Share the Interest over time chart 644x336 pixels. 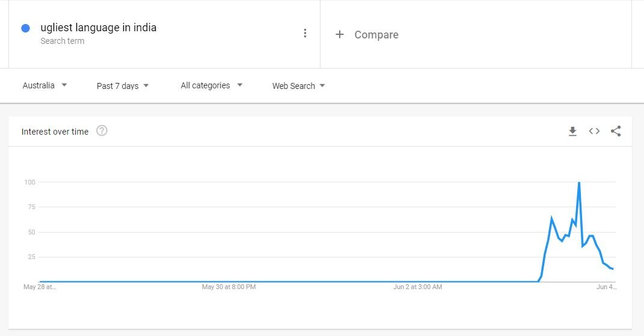616,131
